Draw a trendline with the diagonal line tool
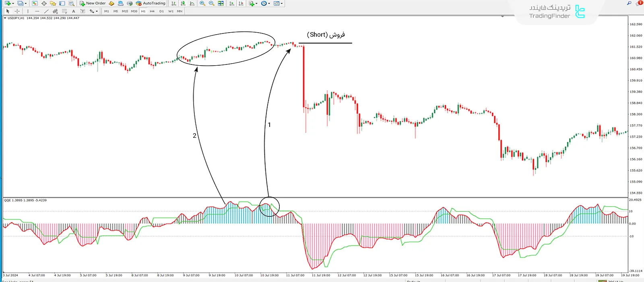Screen dimensions: 644x282 click(x=46, y=11)
